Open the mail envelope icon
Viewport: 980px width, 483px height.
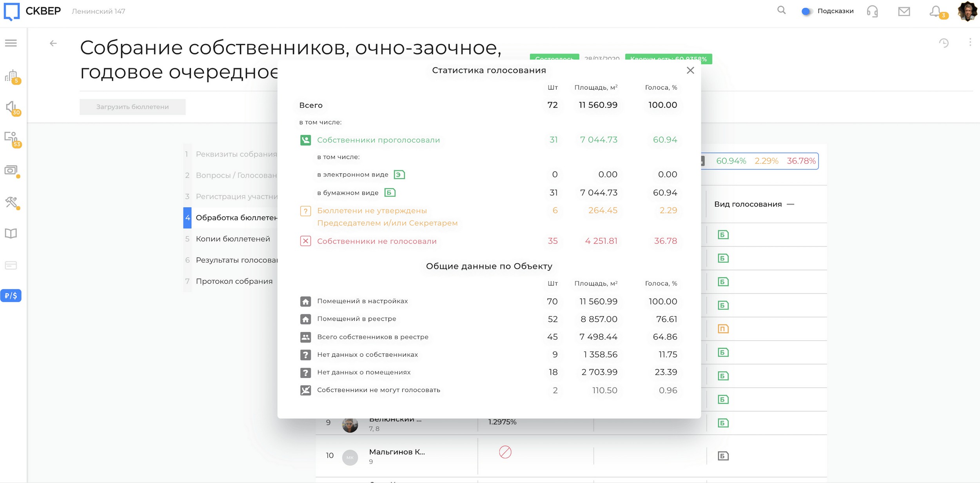(x=904, y=11)
